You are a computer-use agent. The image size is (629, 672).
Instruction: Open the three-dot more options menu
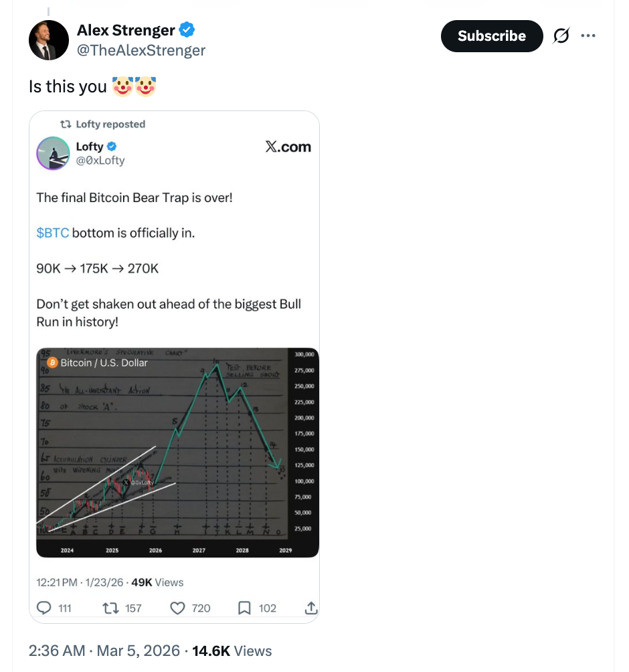point(588,36)
